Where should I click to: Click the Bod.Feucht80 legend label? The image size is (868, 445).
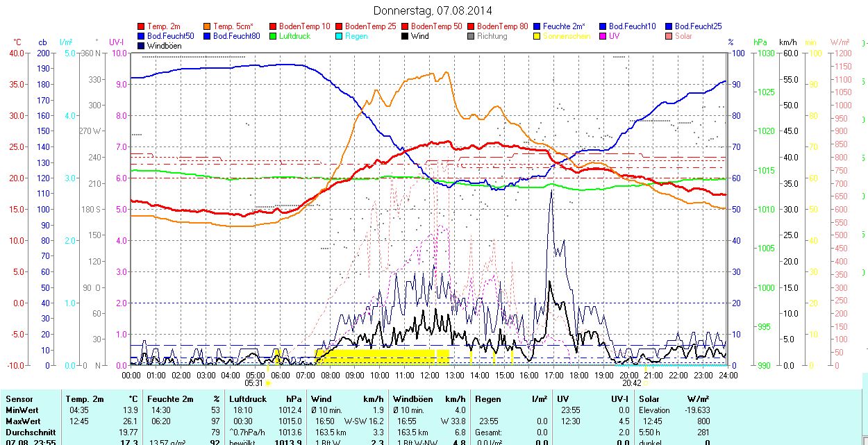[237, 36]
